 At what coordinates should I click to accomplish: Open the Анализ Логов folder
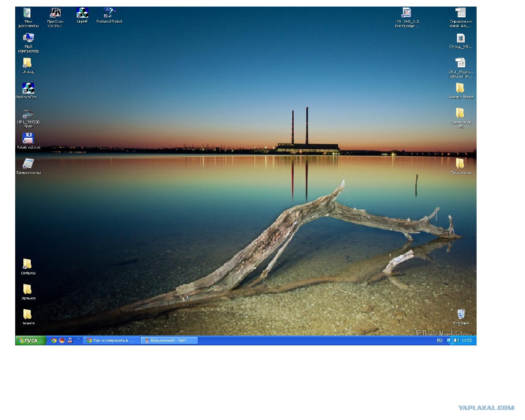tap(461, 91)
